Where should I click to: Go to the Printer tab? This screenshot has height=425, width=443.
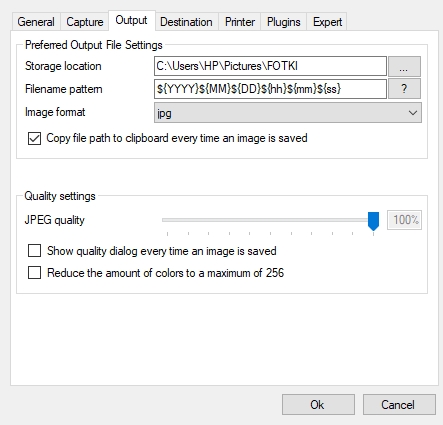[x=240, y=22]
